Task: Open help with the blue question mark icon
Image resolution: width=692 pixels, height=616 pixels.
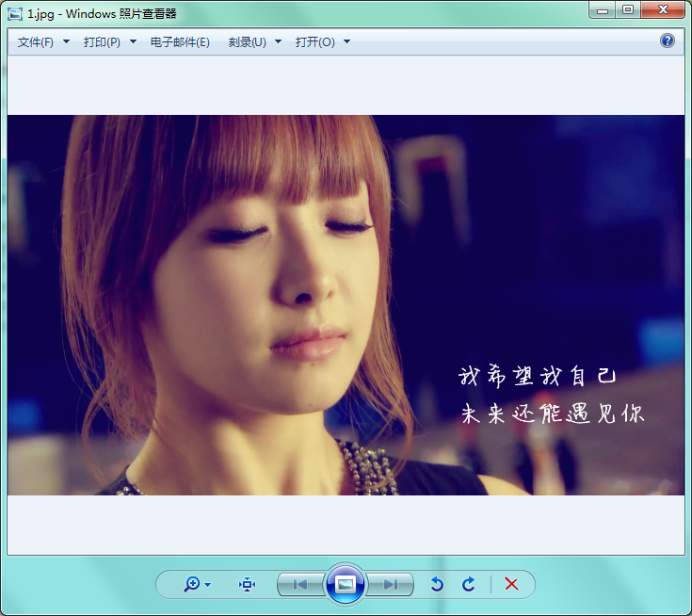Action: (x=667, y=41)
